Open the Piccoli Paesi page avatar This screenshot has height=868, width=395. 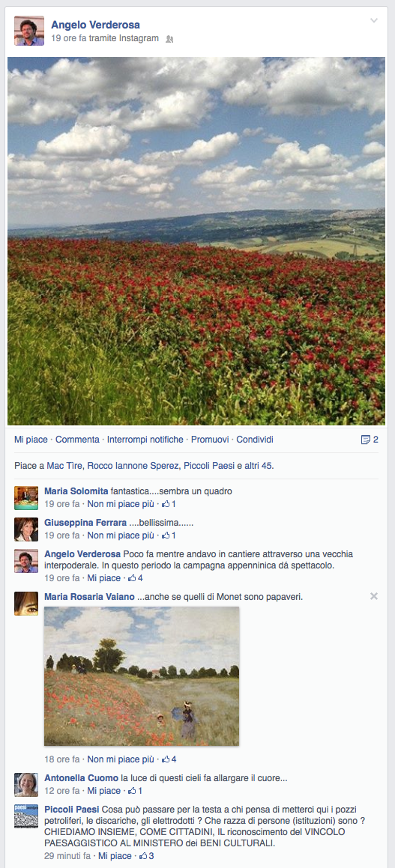coord(26,816)
